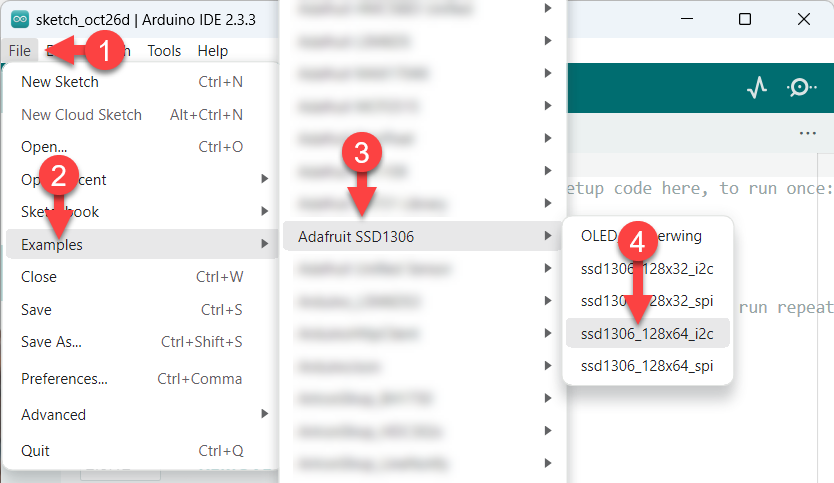Maximize the Arduino IDE window
Screen dimensions: 834x483
pyautogui.click(x=744, y=19)
